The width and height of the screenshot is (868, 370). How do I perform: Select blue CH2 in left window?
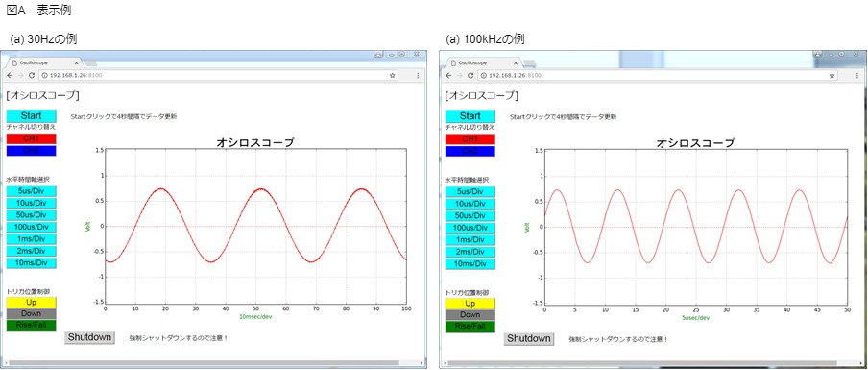click(31, 151)
